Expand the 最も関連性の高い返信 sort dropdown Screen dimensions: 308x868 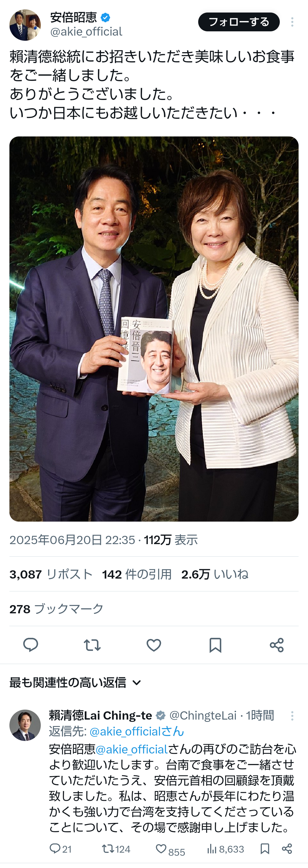tap(75, 683)
